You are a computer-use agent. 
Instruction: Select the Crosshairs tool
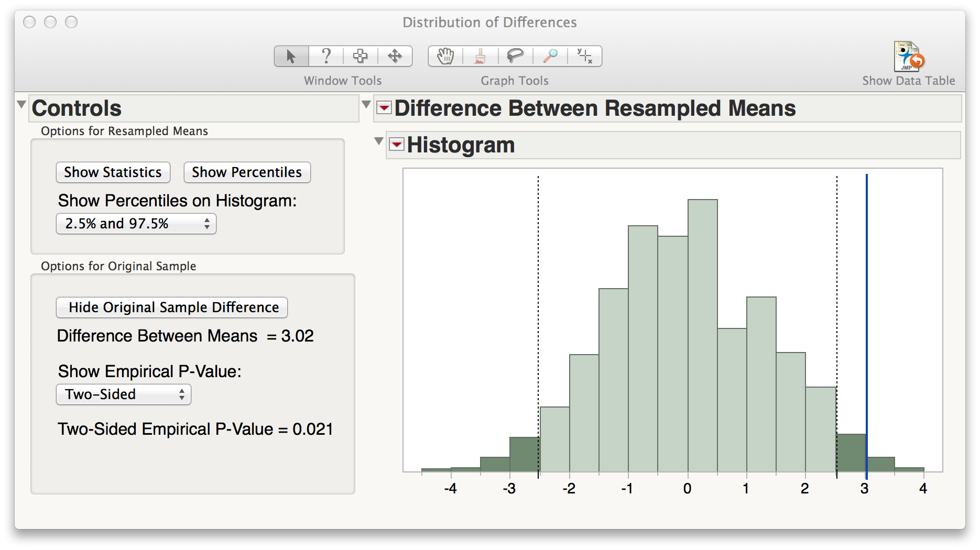click(x=584, y=56)
